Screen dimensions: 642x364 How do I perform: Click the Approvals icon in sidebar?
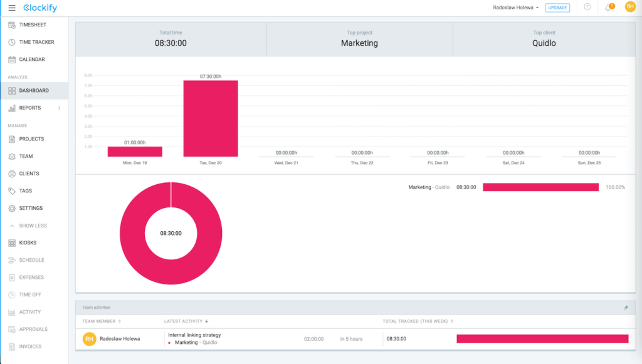pos(12,330)
